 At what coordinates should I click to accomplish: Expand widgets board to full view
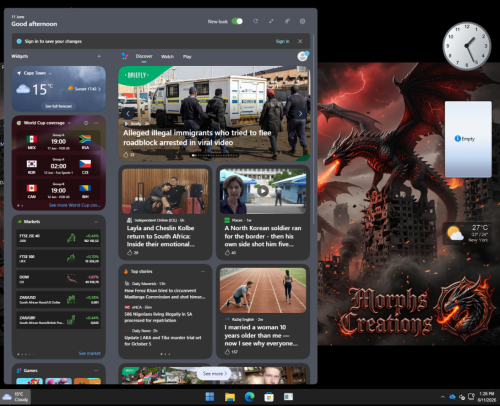click(x=271, y=21)
